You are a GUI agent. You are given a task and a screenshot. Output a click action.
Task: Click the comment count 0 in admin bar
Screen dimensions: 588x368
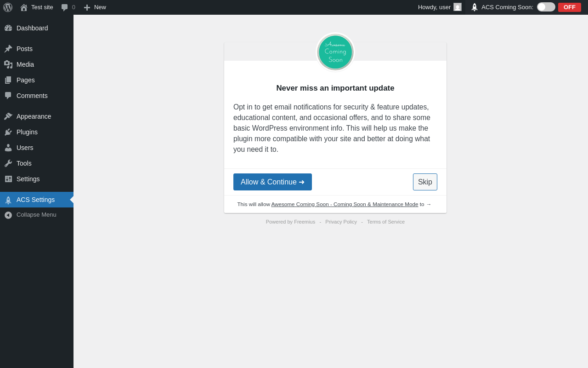73,7
